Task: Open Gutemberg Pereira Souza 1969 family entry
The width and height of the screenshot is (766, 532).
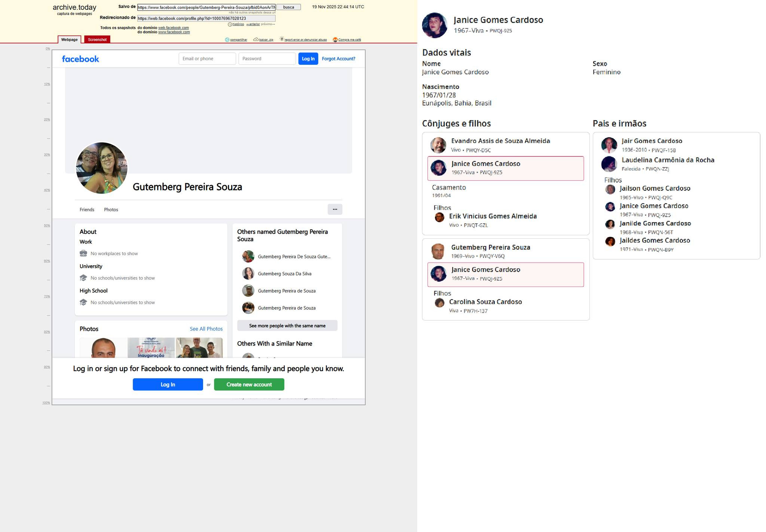Action: (490, 248)
